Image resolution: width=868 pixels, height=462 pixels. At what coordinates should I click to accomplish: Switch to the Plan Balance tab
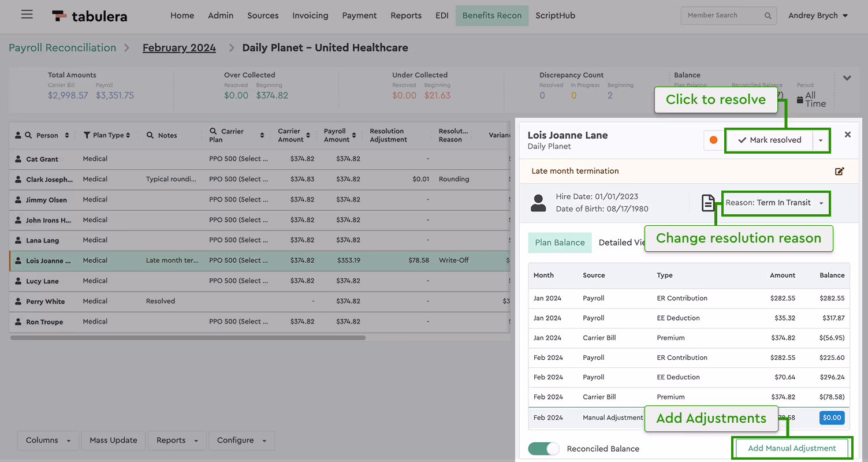(560, 243)
